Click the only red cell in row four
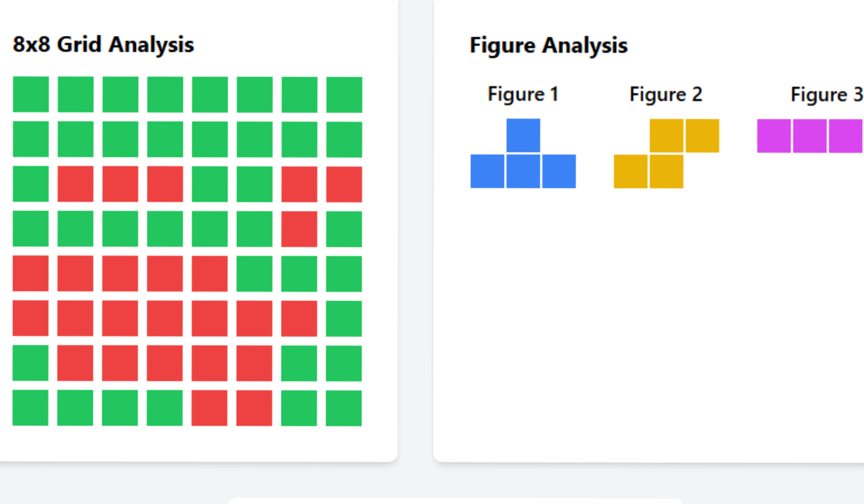The image size is (864, 504). pos(299,229)
